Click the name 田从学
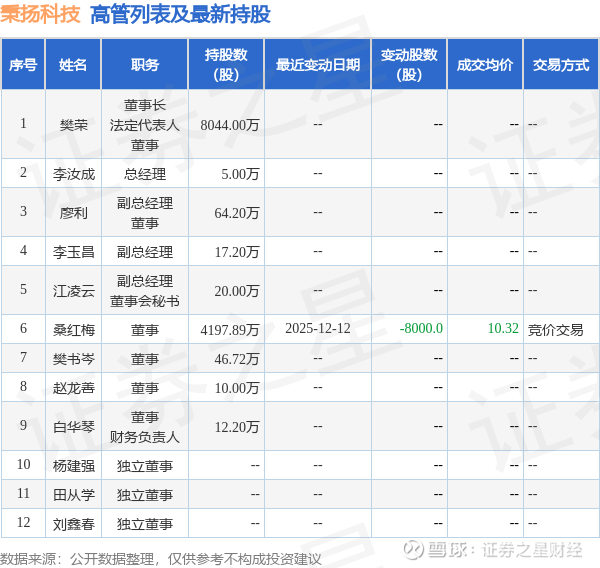Screen dimensions: 600x568 point(73,495)
